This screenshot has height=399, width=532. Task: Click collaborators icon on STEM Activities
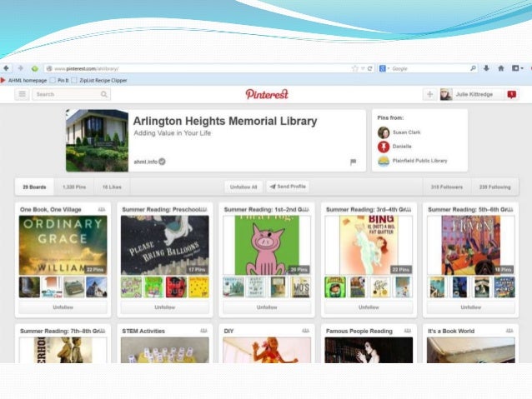tap(203, 331)
